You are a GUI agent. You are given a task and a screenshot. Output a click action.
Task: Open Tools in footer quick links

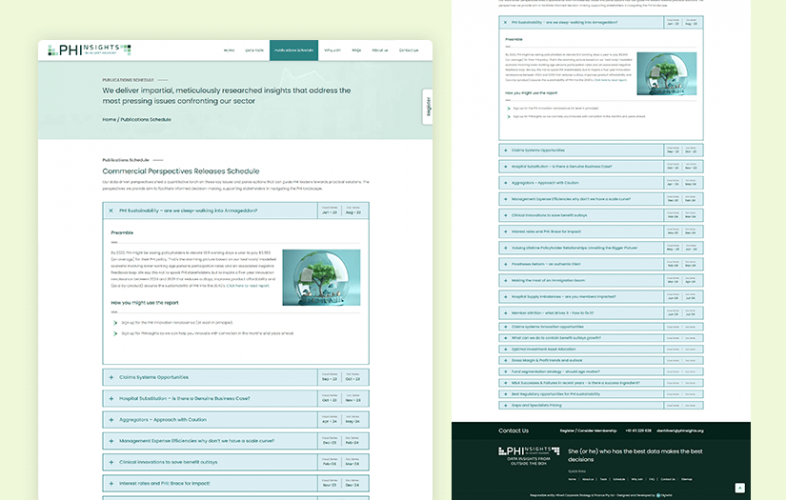pos(603,479)
